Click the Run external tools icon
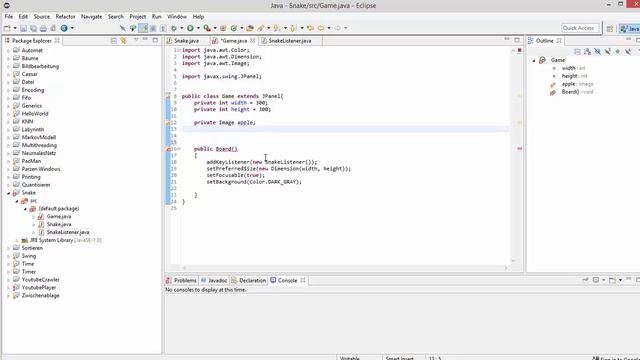640x360 pixels. coord(207,28)
